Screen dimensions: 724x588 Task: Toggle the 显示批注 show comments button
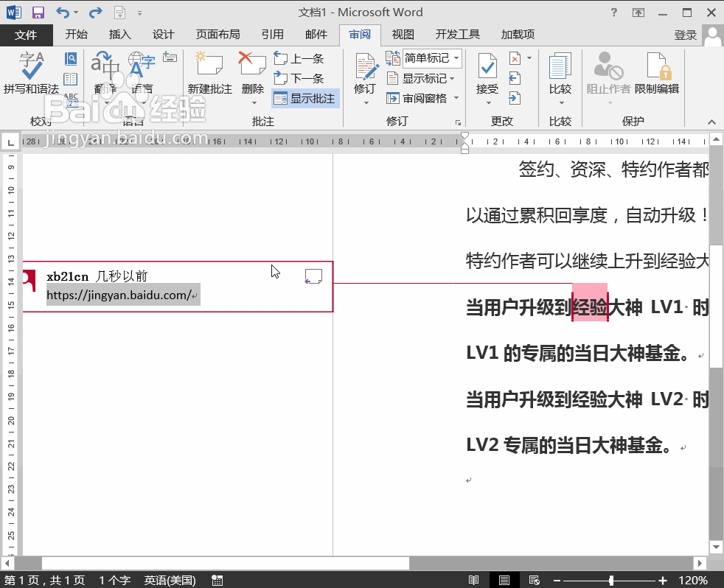[305, 98]
